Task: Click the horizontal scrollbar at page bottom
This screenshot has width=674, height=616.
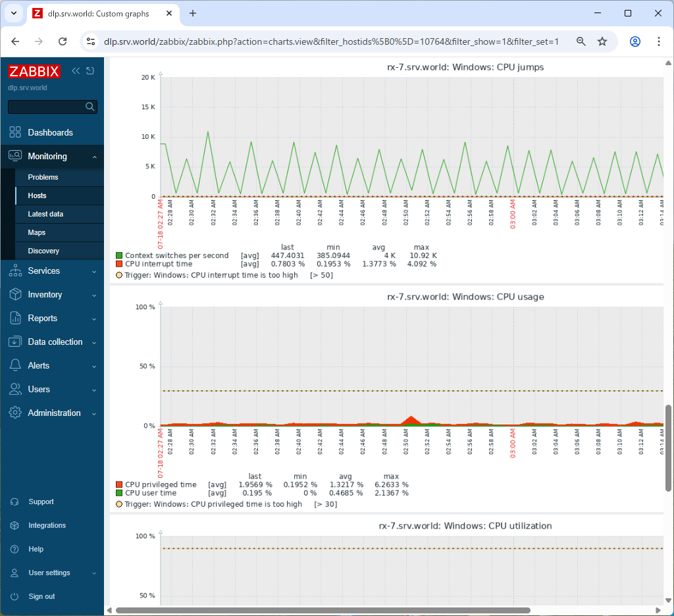Action: point(323,610)
